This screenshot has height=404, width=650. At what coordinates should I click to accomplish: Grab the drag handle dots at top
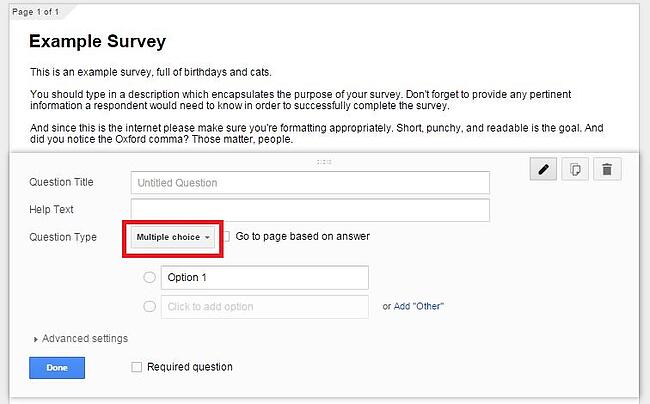[323, 160]
